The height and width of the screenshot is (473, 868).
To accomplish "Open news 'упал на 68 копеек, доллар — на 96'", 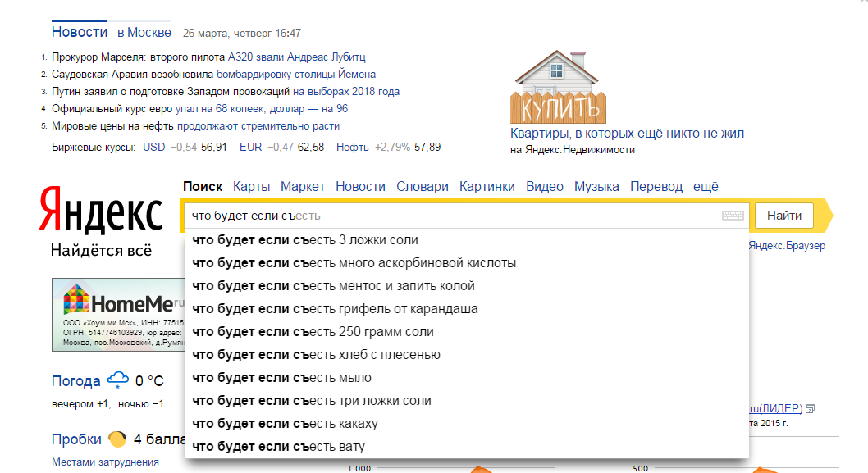I will click(262, 108).
